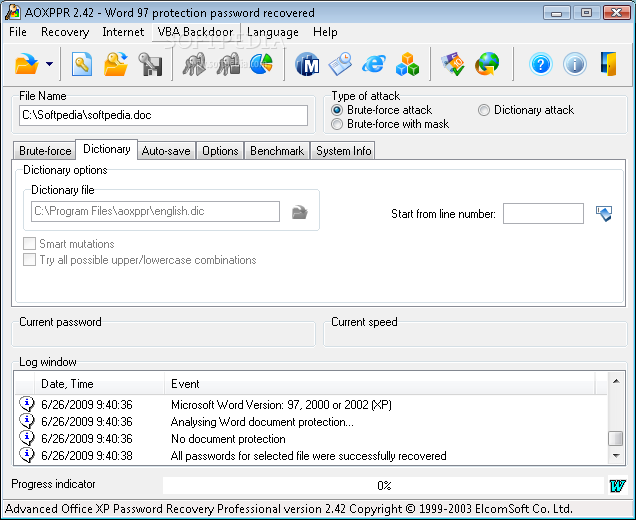
Task: Open the System Info tab
Action: (343, 151)
